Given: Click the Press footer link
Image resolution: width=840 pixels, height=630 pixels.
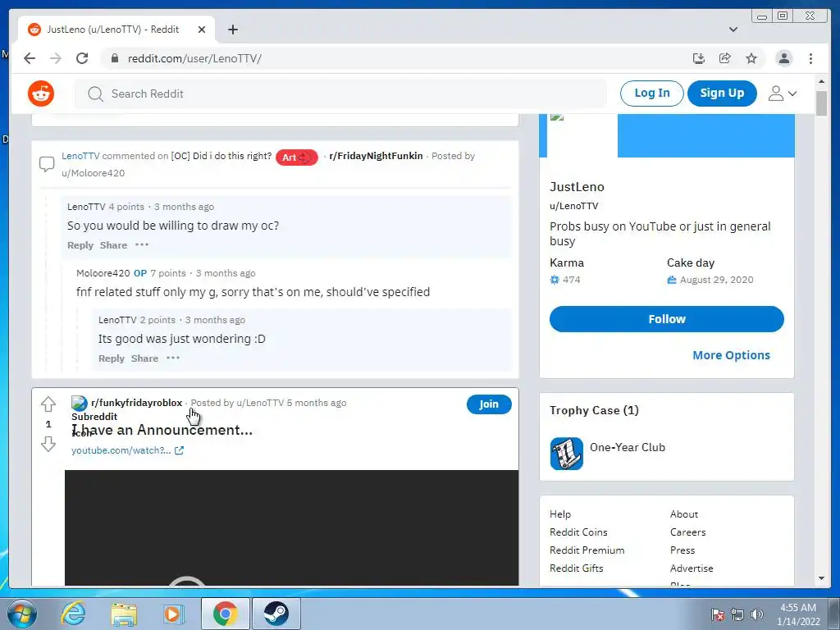Looking at the screenshot, I should coord(682,550).
